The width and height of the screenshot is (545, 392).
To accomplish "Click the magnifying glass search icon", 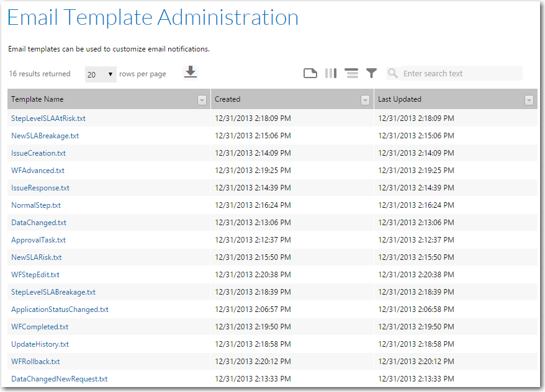I will [x=393, y=73].
